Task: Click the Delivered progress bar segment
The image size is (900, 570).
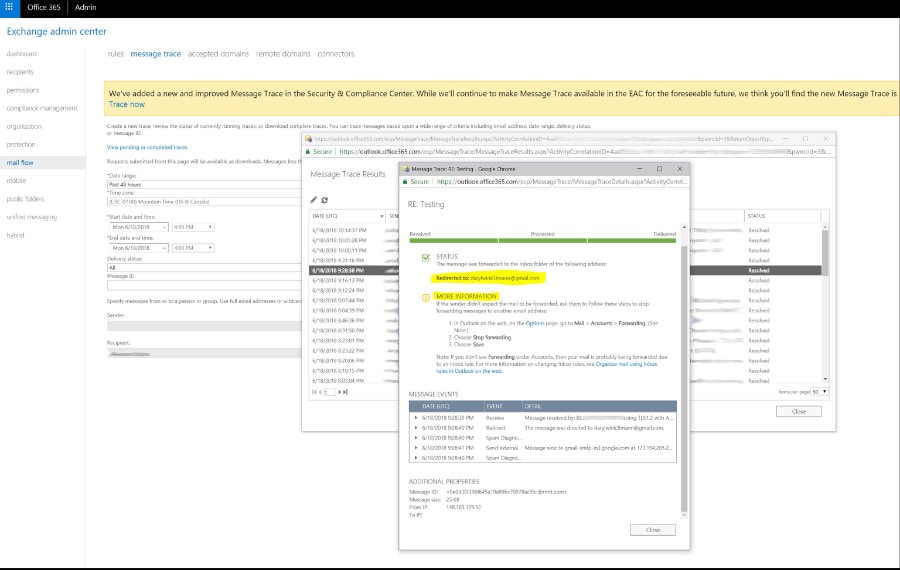Action: point(632,241)
